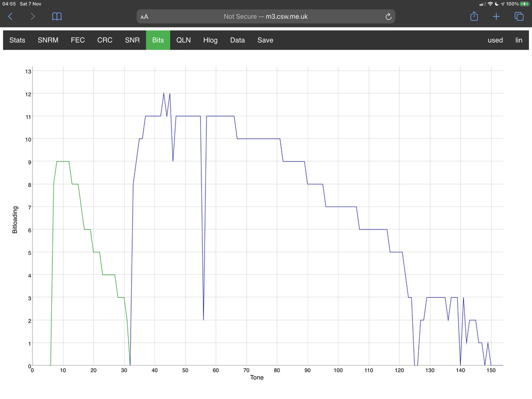532x399 pixels.
Task: Open the Data tab
Action: 237,40
